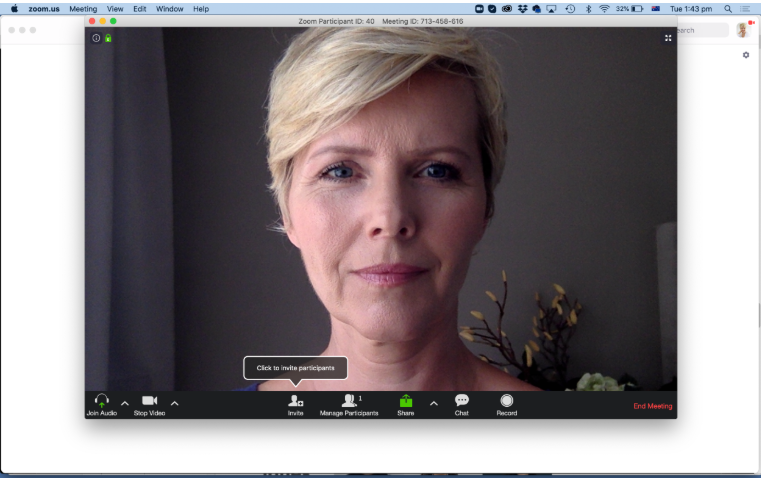Open the Dropbox menu bar icon

pyautogui.click(x=522, y=9)
